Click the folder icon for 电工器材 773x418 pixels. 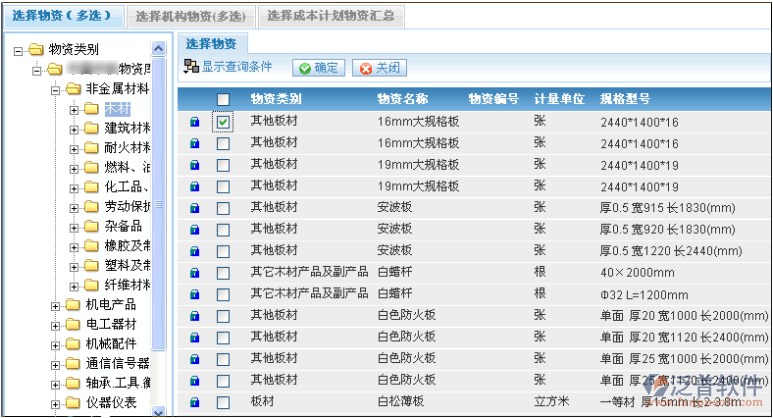[73, 324]
